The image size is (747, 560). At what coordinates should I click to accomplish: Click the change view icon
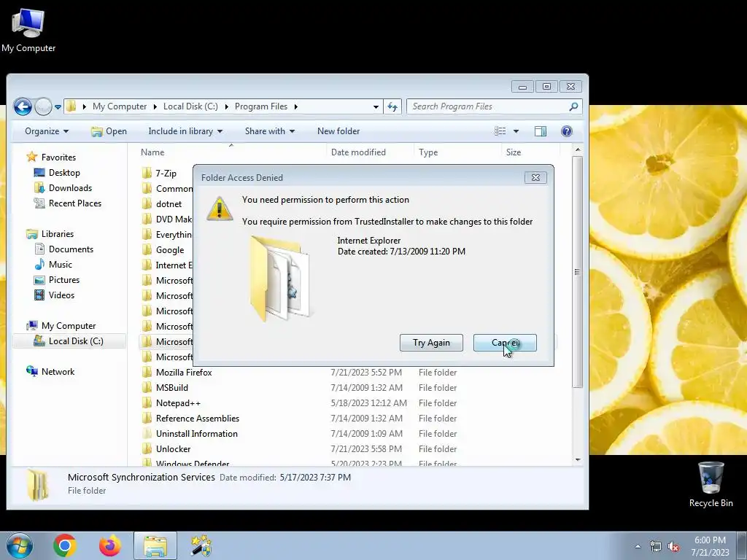[500, 131]
